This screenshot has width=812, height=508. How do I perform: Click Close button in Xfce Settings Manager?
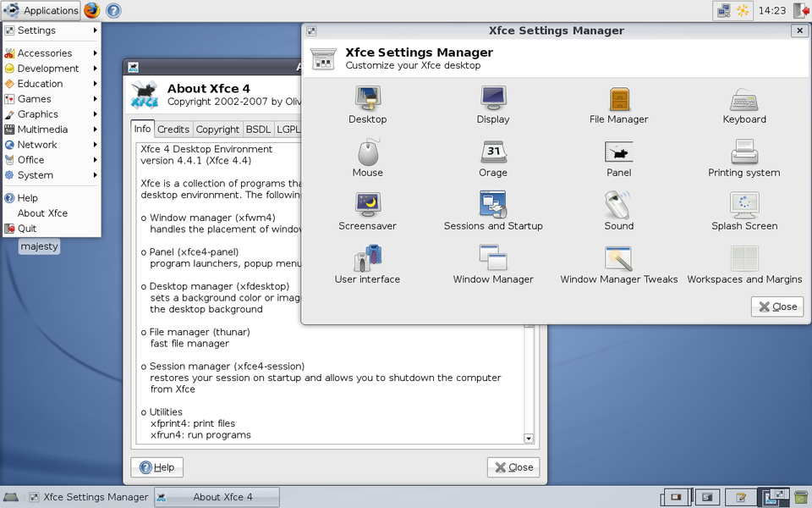(777, 306)
